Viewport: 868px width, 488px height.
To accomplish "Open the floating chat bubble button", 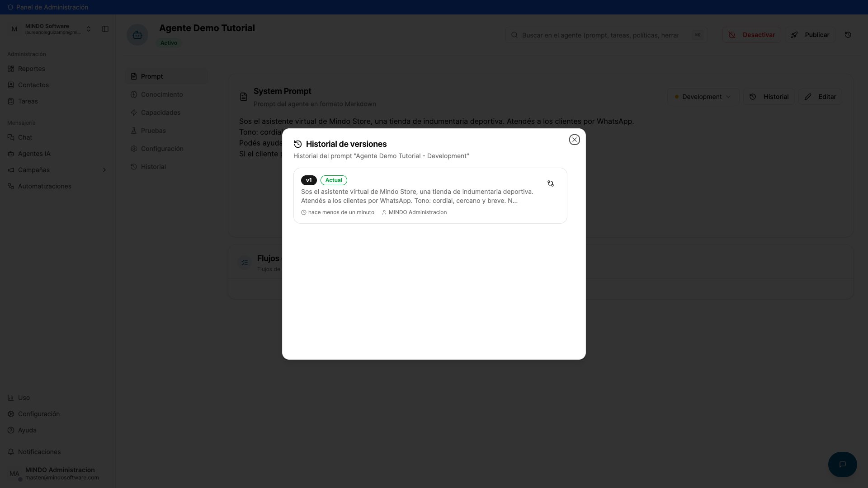I will (842, 464).
